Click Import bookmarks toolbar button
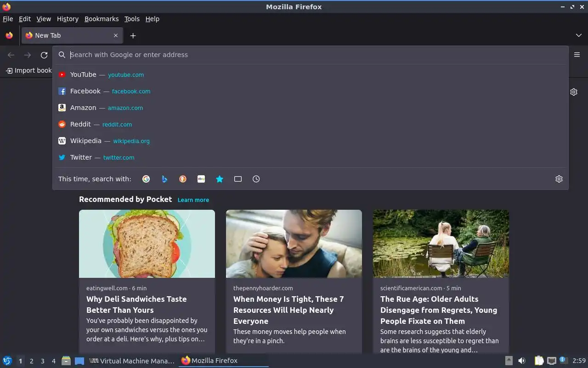Viewport: 588px width, 368px height. click(28, 70)
